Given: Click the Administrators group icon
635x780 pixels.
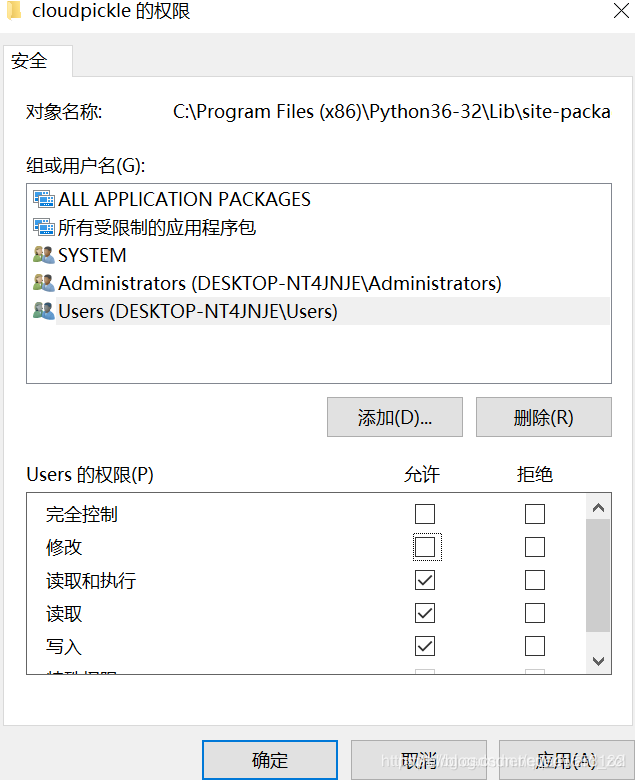Looking at the screenshot, I should click(x=44, y=283).
